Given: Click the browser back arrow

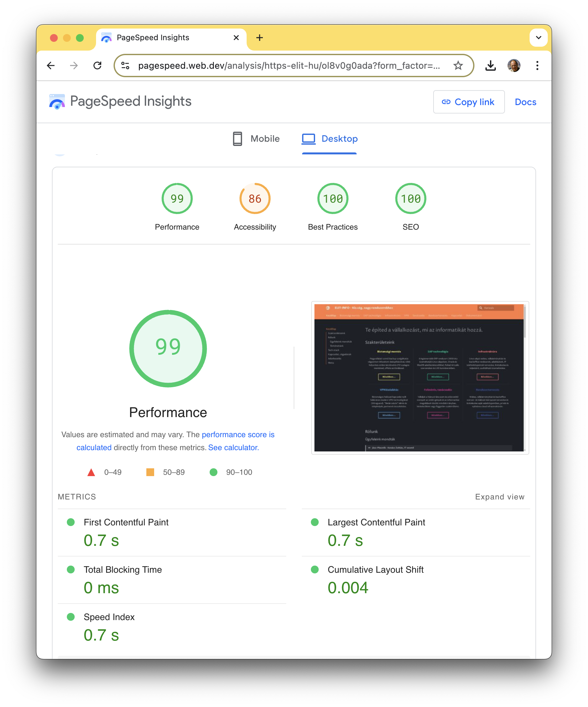Looking at the screenshot, I should tap(51, 66).
